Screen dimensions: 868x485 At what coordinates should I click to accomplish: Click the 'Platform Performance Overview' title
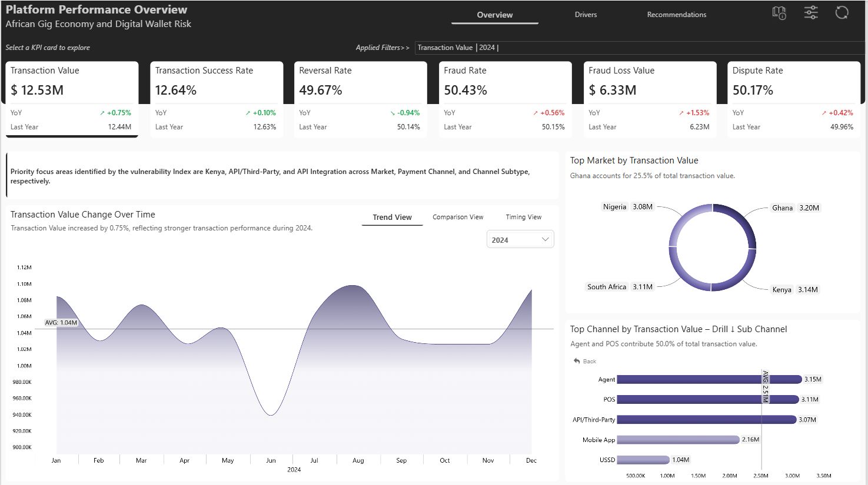[97, 9]
